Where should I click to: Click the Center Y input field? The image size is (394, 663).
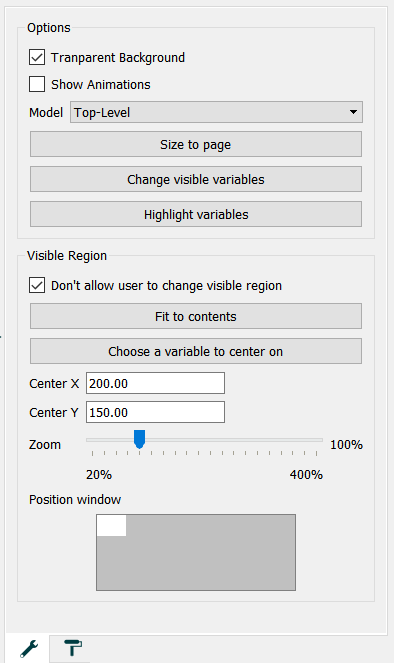[155, 412]
